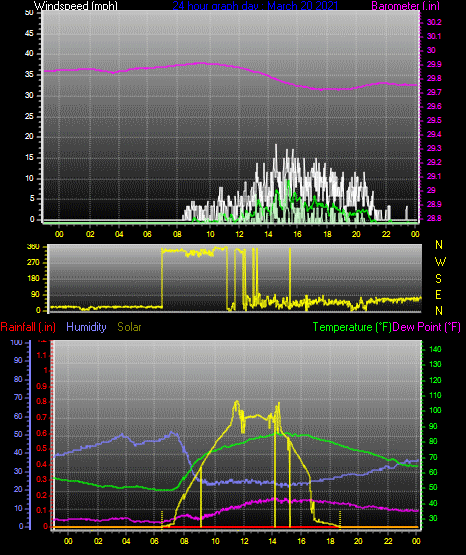The width and height of the screenshot is (466, 555).
Task: Click the 100 temperature scale value
Action: [x=435, y=410]
